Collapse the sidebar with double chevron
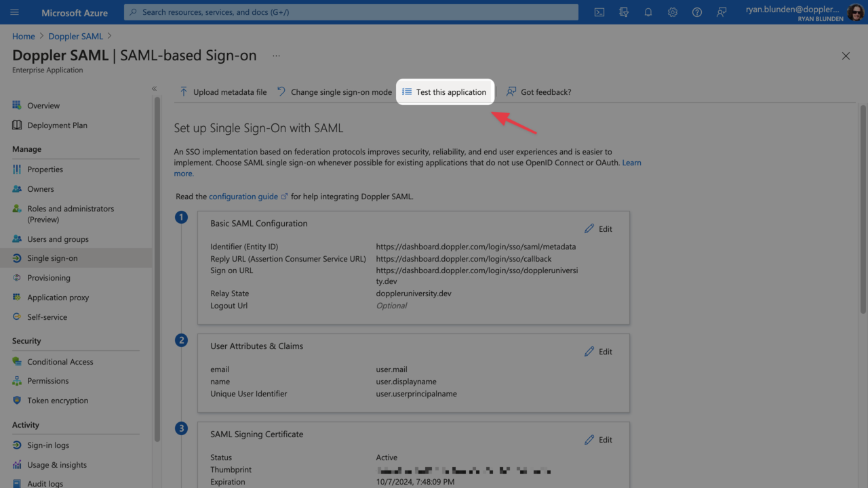 pyautogui.click(x=154, y=89)
